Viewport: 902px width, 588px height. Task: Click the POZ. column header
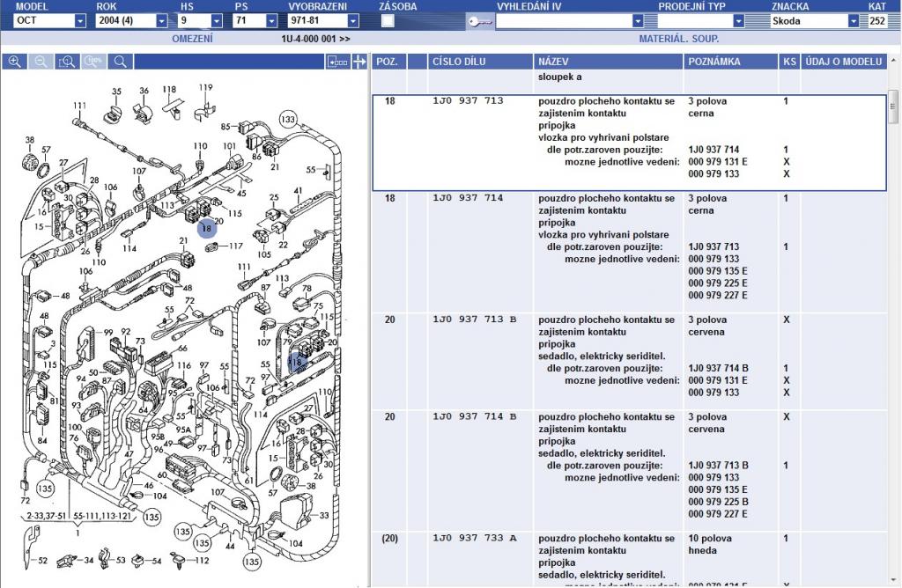point(389,62)
